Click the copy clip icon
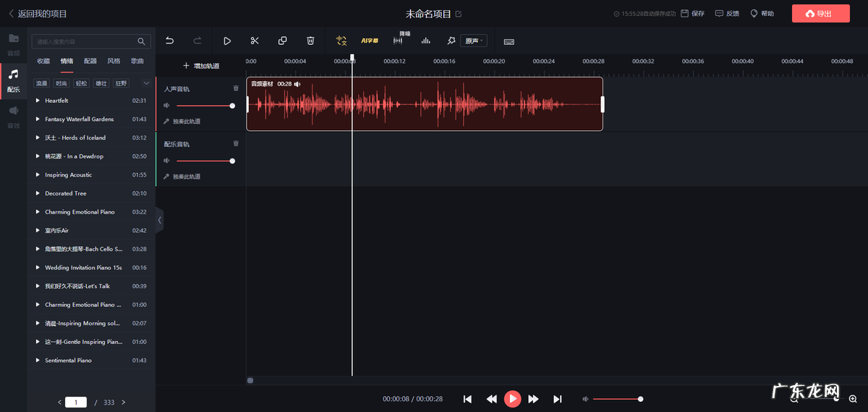The height and width of the screenshot is (412, 868). pyautogui.click(x=283, y=41)
